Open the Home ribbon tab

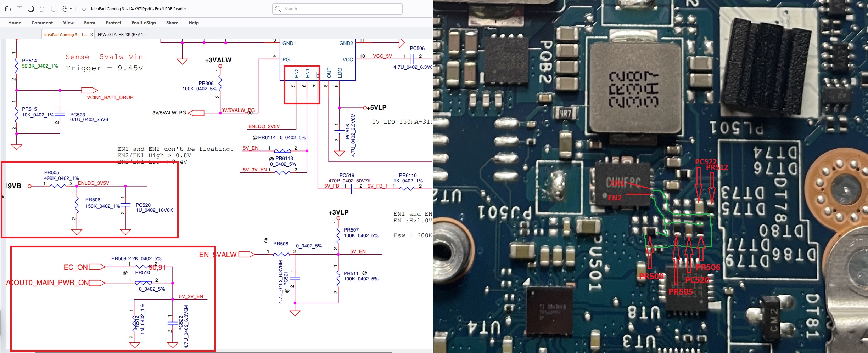coord(15,23)
